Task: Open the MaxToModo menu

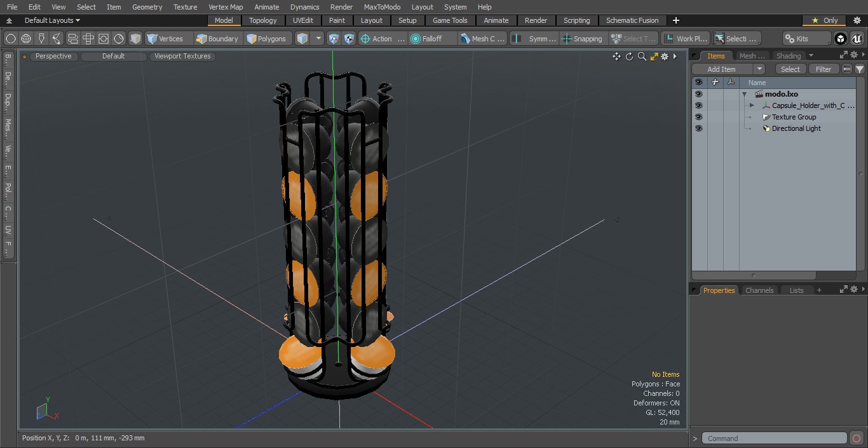Action: pos(382,7)
